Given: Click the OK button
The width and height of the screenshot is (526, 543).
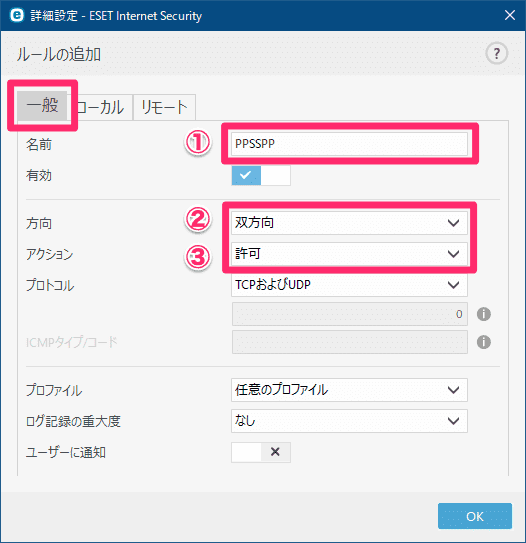Looking at the screenshot, I should click(475, 516).
